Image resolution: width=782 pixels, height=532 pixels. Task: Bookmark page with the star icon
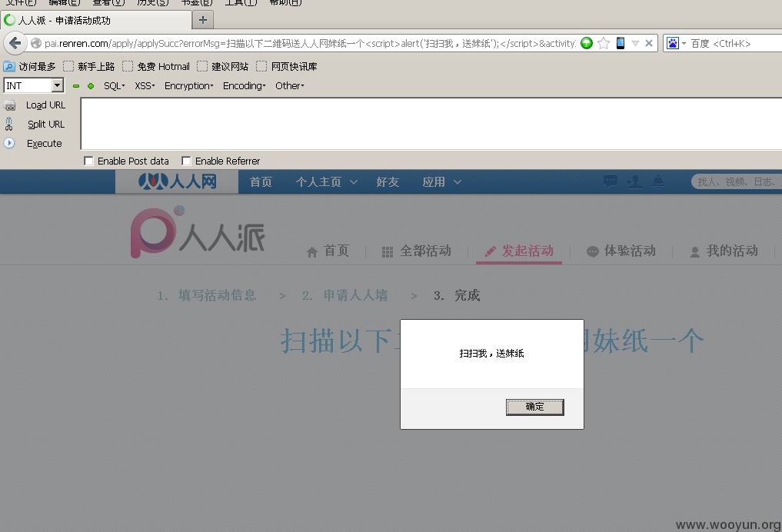[x=604, y=43]
